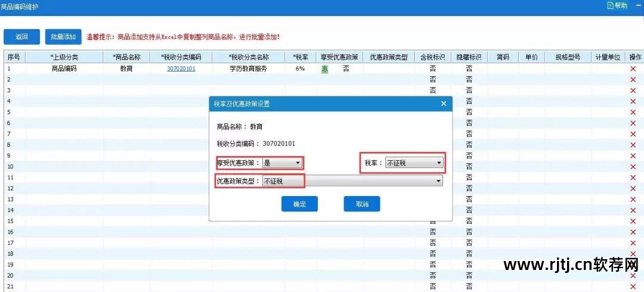
Task: Delete row 17 with red X
Action: 633,243
